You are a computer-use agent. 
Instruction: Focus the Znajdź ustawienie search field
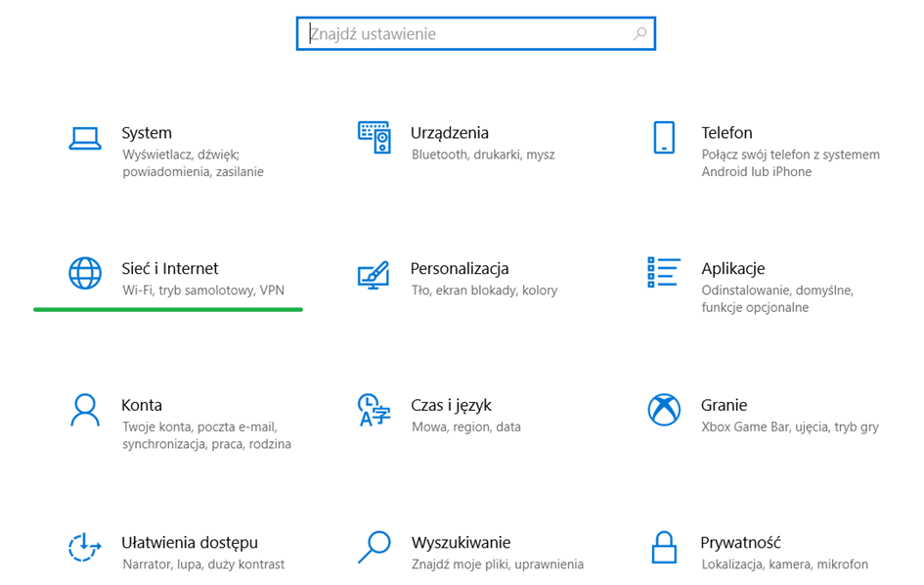coord(475,33)
